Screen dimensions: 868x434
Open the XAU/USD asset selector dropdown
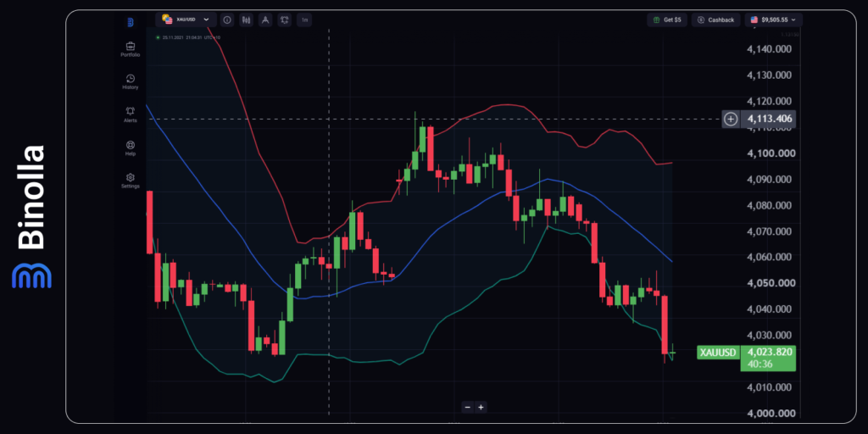click(x=186, y=19)
